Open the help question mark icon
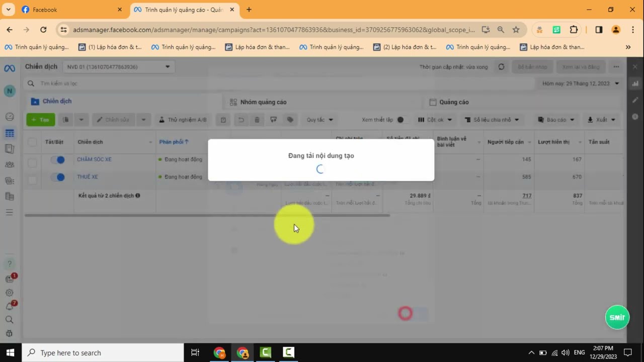Image resolution: width=644 pixels, height=362 pixels. (9, 264)
